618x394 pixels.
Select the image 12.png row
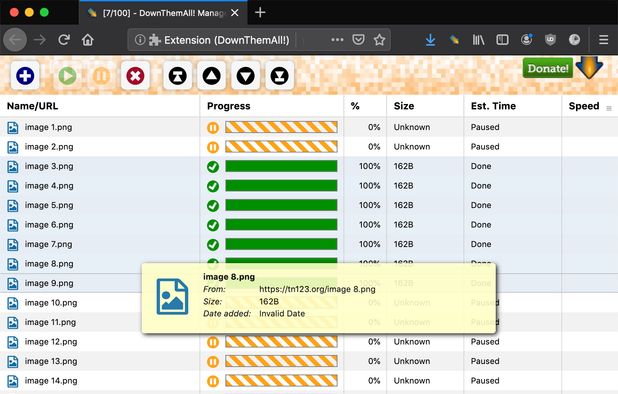309,342
